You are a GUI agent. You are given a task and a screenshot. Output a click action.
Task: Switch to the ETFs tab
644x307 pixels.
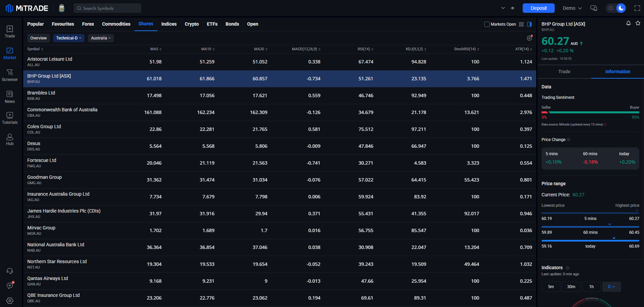pyautogui.click(x=212, y=24)
